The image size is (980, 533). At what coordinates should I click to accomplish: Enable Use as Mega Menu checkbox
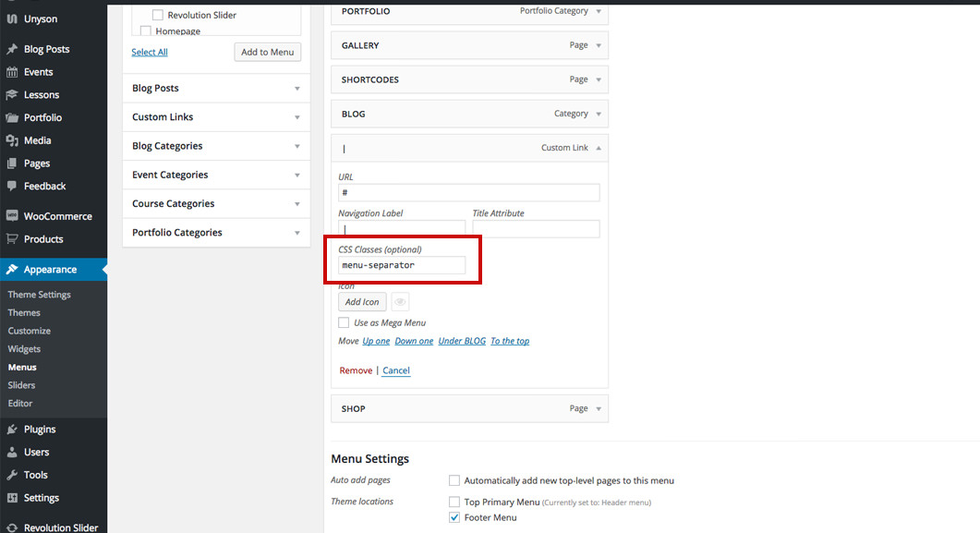coord(344,322)
